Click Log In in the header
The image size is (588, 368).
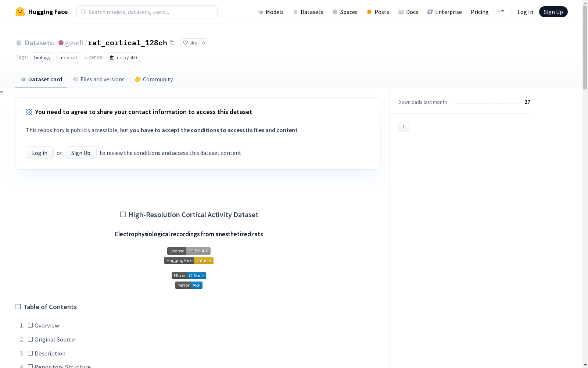[525, 12]
